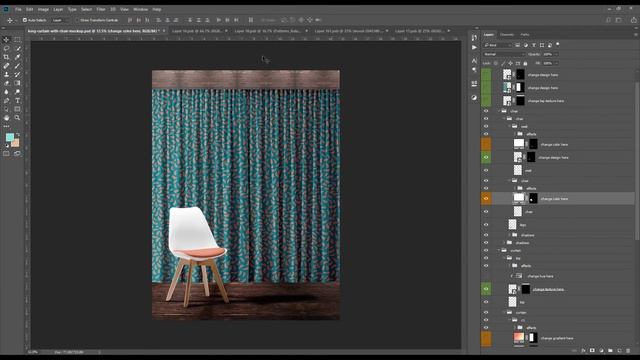Show the change hue here adjustment layer

[x=486, y=276]
